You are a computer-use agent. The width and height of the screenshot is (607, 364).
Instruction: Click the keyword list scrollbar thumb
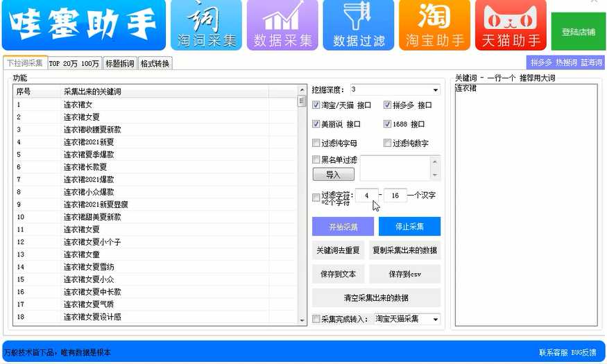tap(302, 101)
